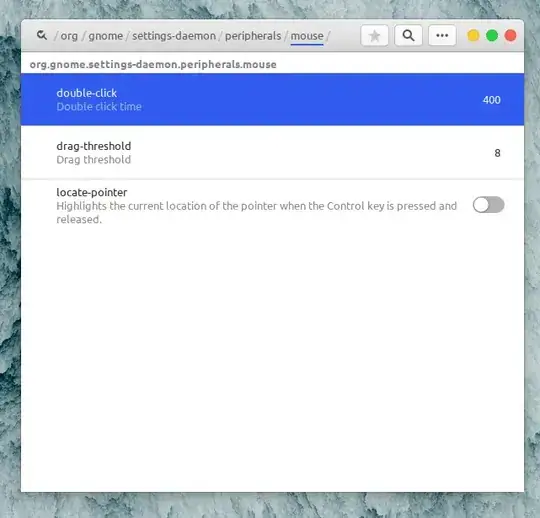Image resolution: width=540 pixels, height=518 pixels.
Task: Select 'mouse' path segment
Action: [x=307, y=36]
